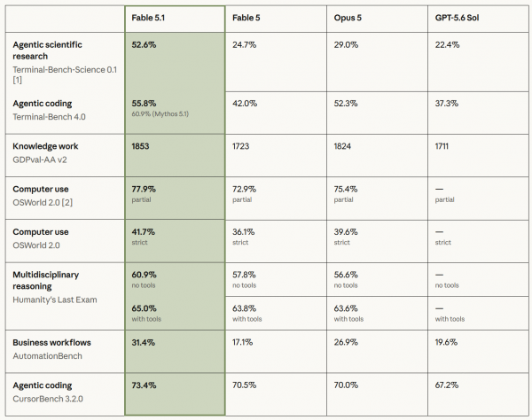Select the Agentic scientific research row heading
Image resolution: width=532 pixels, height=420 pixels.
[x=47, y=51]
